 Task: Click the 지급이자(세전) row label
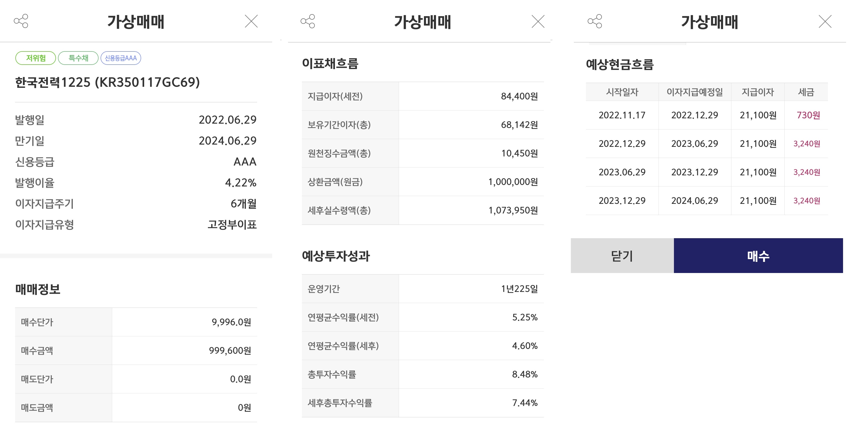[x=335, y=96]
